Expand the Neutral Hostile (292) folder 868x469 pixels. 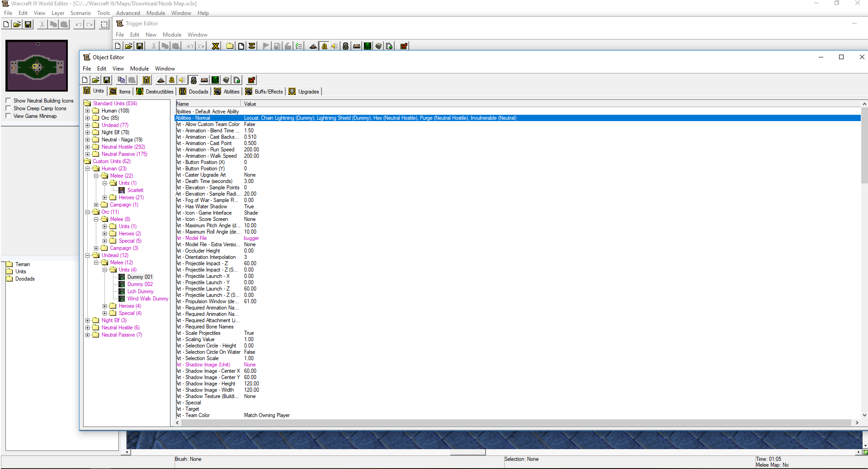coord(88,147)
